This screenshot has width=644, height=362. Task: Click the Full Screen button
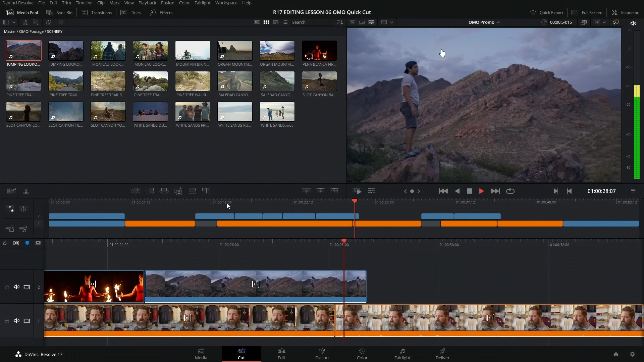click(587, 12)
